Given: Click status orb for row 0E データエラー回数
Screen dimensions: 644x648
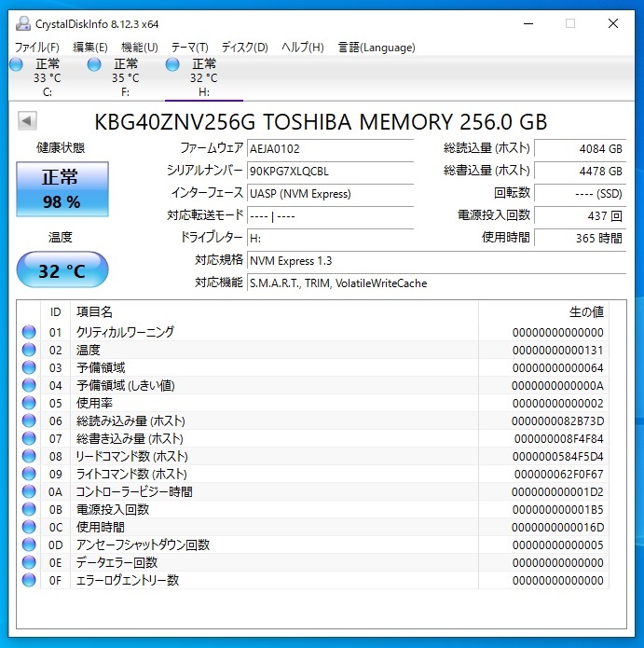Looking at the screenshot, I should pos(29,562).
